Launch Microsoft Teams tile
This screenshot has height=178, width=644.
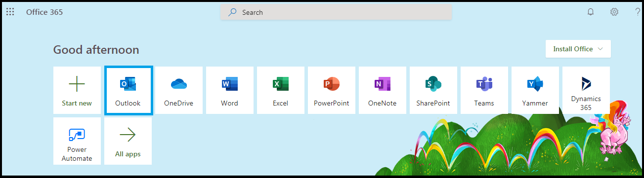point(484,90)
